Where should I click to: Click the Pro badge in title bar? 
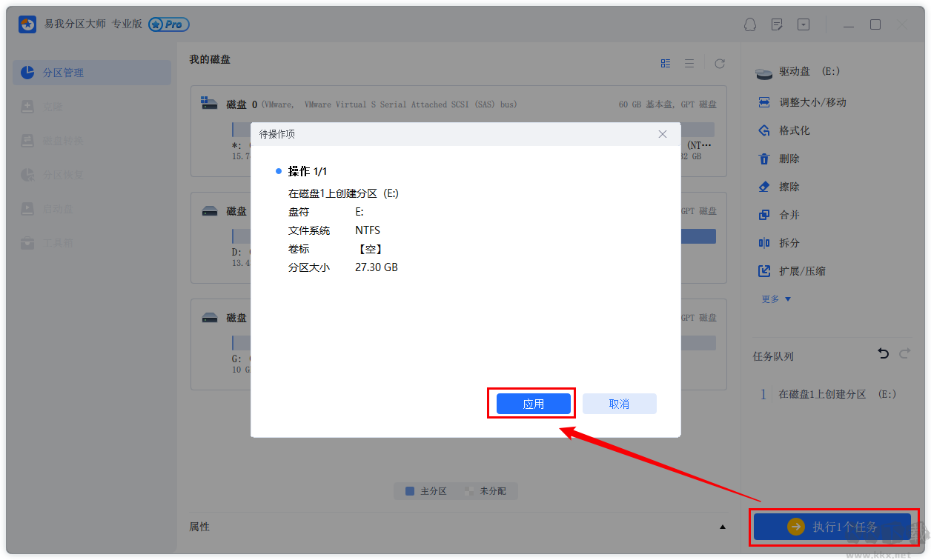[x=168, y=24]
